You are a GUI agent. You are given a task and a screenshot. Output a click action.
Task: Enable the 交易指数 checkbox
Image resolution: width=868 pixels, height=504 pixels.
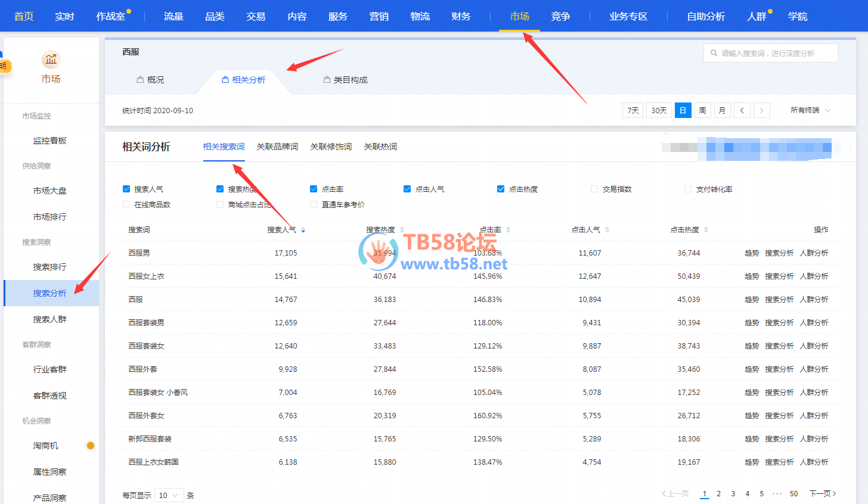click(x=594, y=189)
